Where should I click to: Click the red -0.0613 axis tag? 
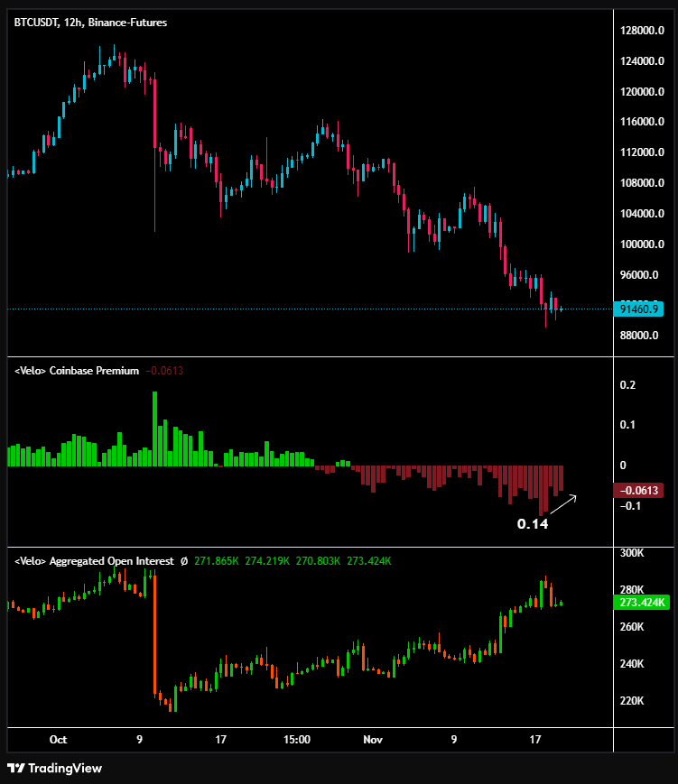point(640,491)
